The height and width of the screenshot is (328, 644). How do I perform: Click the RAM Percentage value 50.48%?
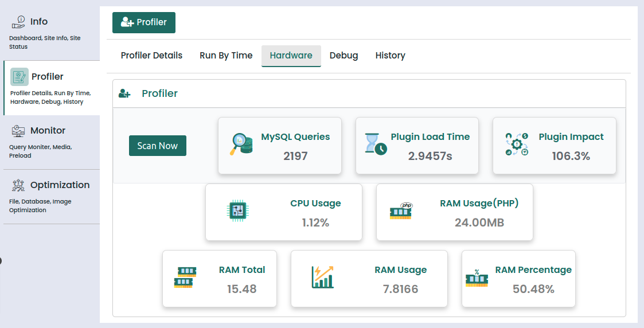pyautogui.click(x=533, y=289)
